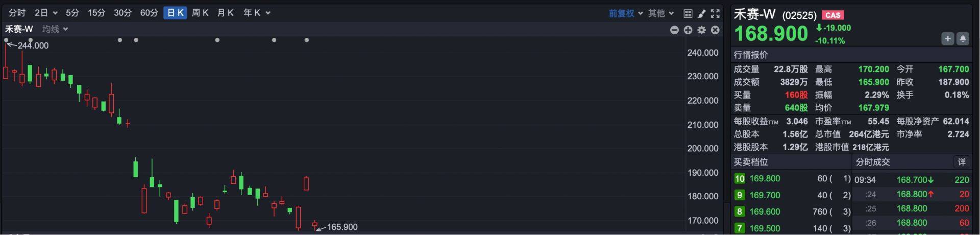Expand chart to fullscreen view
This screenshot has height=235, width=980.
pos(715,13)
